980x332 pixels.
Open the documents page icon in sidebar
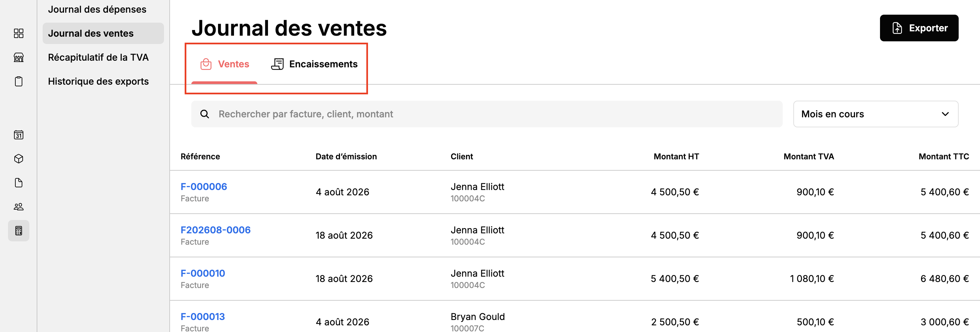pyautogui.click(x=19, y=183)
